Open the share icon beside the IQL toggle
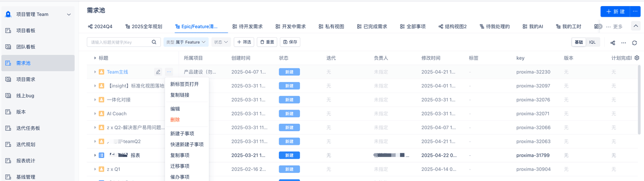 click(613, 43)
